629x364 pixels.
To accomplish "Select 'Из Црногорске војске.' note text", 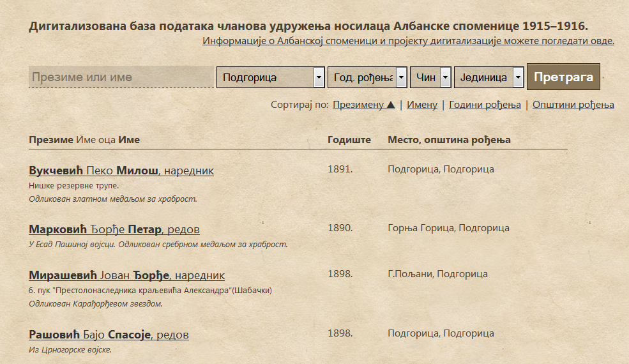I will (x=70, y=350).
